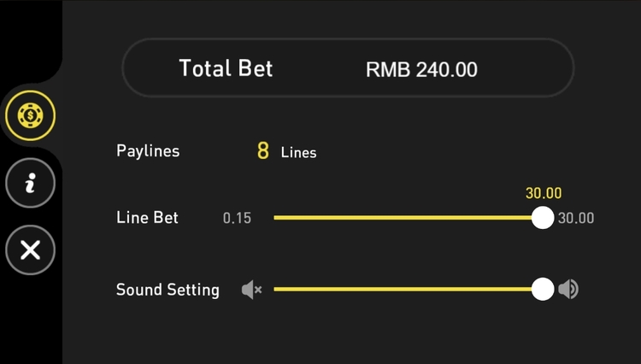Screen dimensions: 641x364
Task: Click the RMB 240.00 amount
Action: pos(421,69)
